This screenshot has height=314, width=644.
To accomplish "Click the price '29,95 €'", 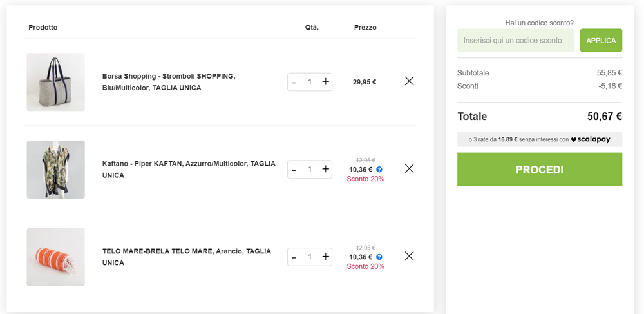I will click(365, 82).
